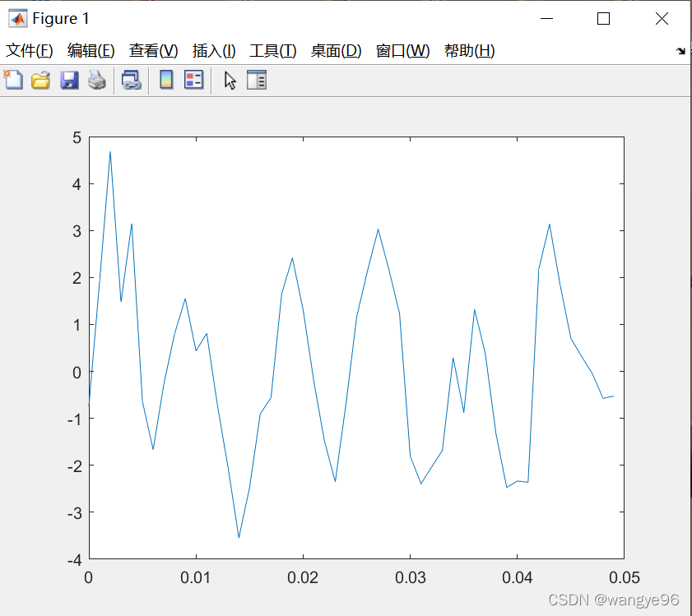Click the y-axis tick label 1
The image size is (692, 616).
(x=77, y=325)
